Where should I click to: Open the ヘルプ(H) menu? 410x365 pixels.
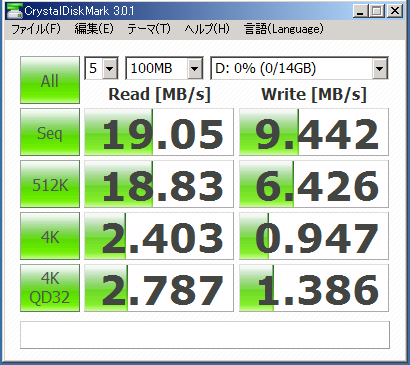click(x=207, y=29)
